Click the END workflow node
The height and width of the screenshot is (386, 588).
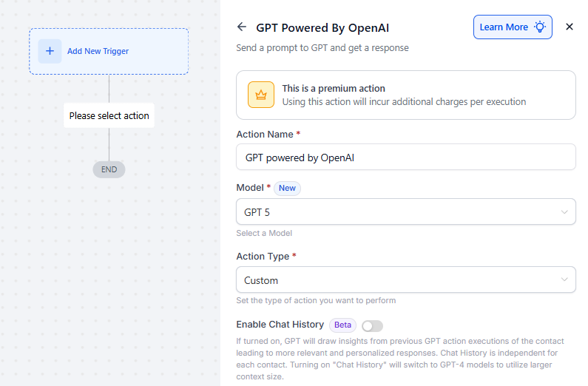click(109, 169)
